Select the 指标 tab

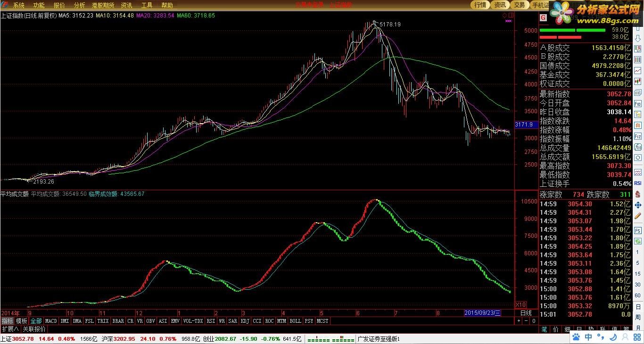pyautogui.click(x=7, y=321)
